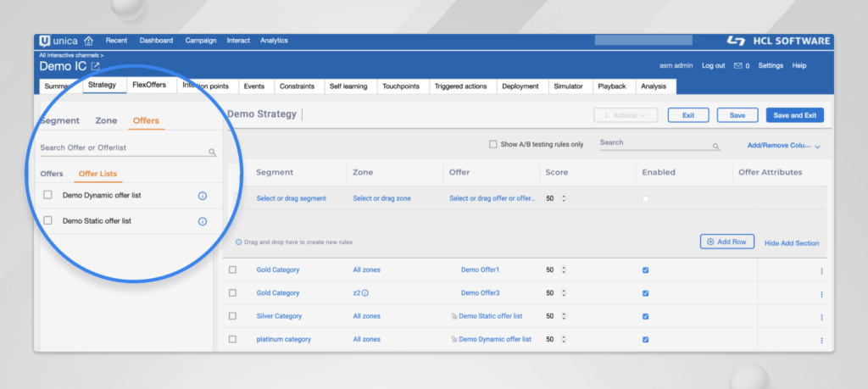Show info for Demo Static offer list

(202, 221)
